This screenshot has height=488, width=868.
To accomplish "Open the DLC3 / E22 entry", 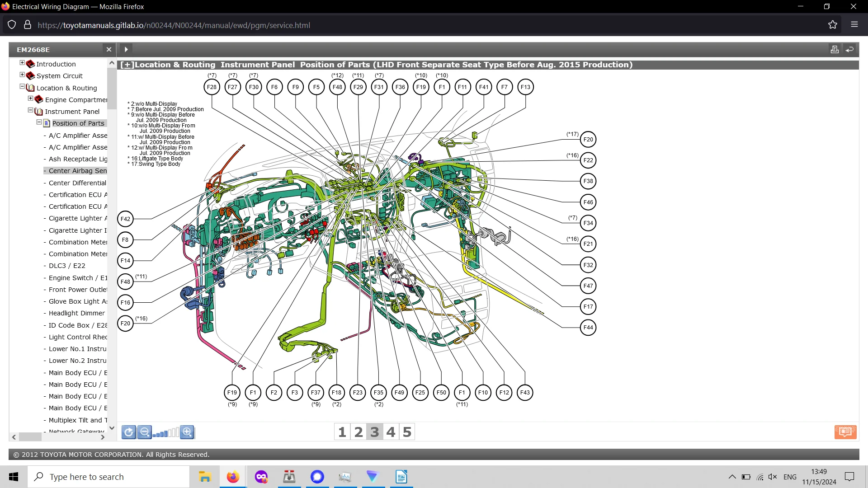I will coord(67,266).
